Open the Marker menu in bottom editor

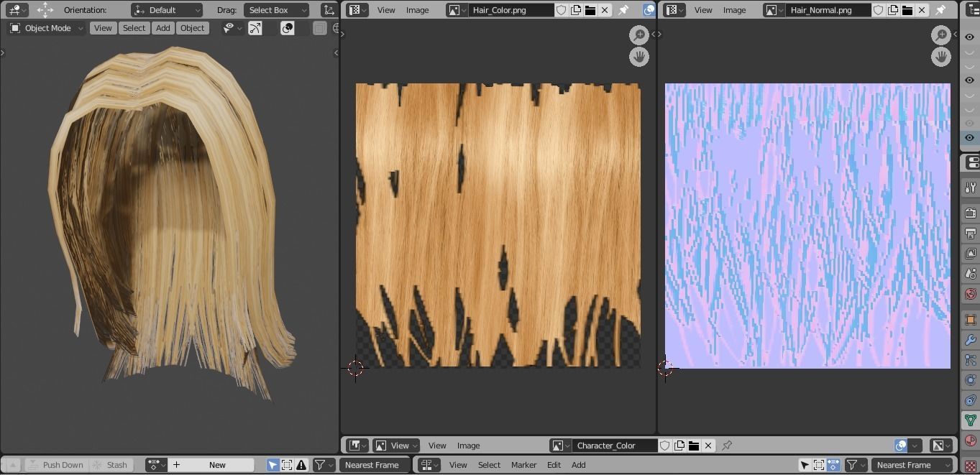point(524,465)
